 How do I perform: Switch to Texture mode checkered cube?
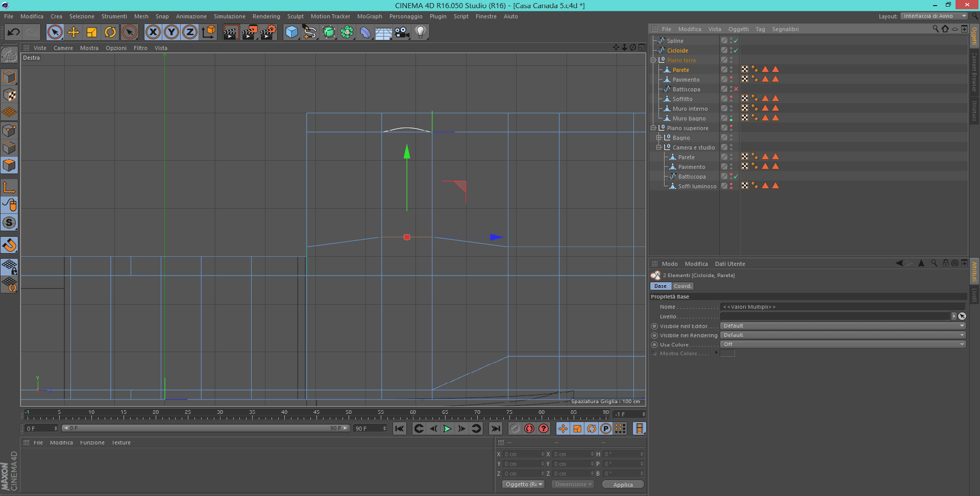click(9, 95)
